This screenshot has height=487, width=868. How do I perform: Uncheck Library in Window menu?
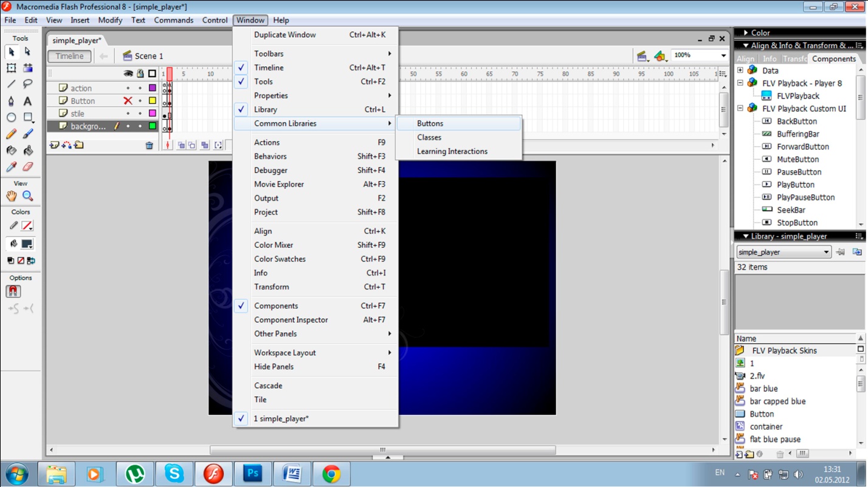(315, 109)
